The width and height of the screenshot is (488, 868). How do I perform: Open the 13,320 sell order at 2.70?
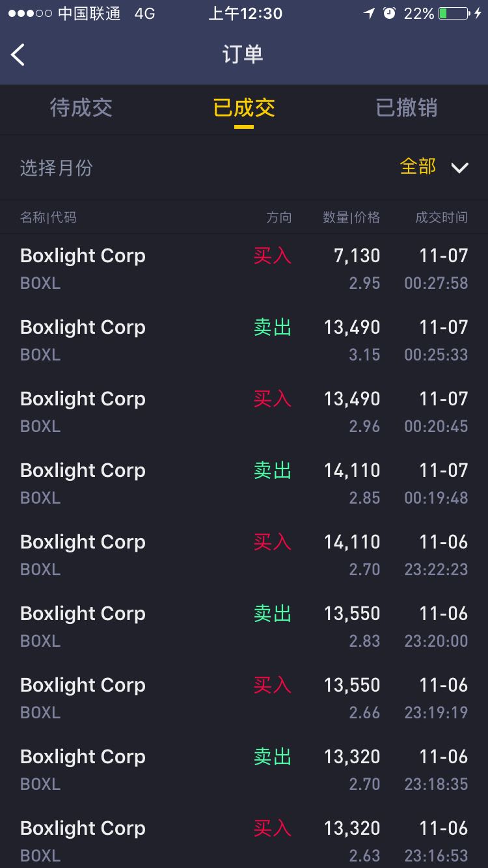pyautogui.click(x=244, y=770)
